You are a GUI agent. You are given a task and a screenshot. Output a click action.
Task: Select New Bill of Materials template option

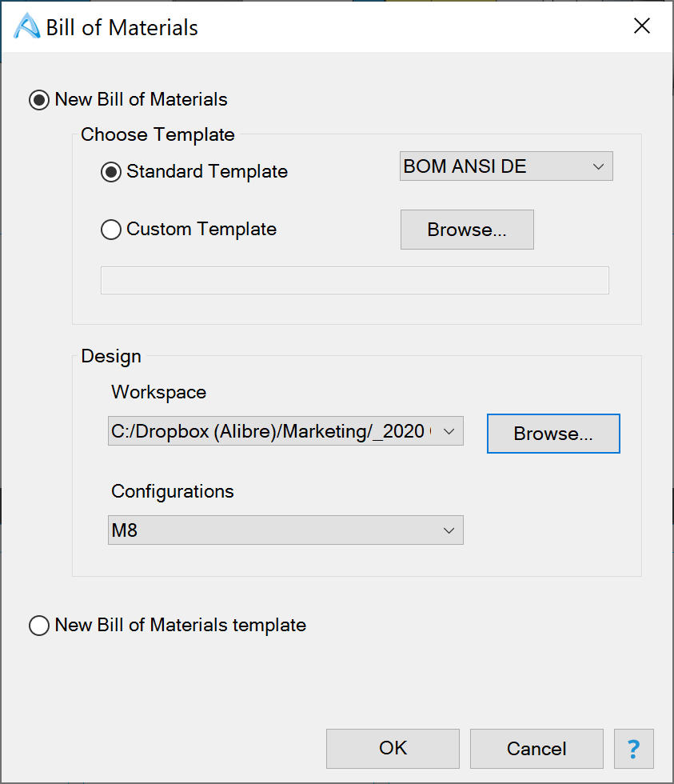(38, 626)
